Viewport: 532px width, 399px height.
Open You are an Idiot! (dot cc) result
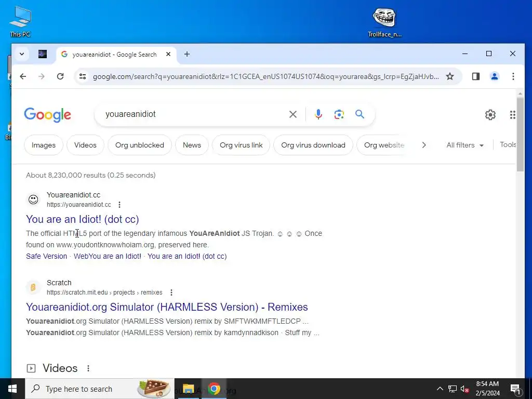click(x=83, y=219)
